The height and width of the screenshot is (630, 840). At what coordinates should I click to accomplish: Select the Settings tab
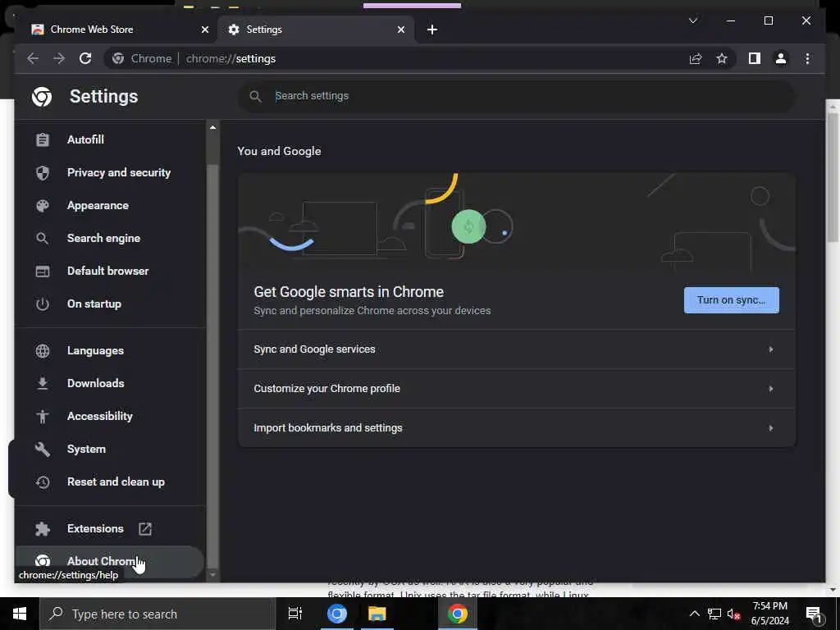[316, 30]
